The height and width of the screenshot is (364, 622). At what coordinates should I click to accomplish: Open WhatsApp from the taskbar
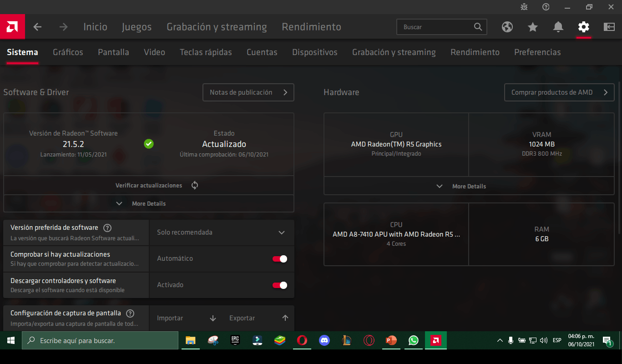click(413, 340)
